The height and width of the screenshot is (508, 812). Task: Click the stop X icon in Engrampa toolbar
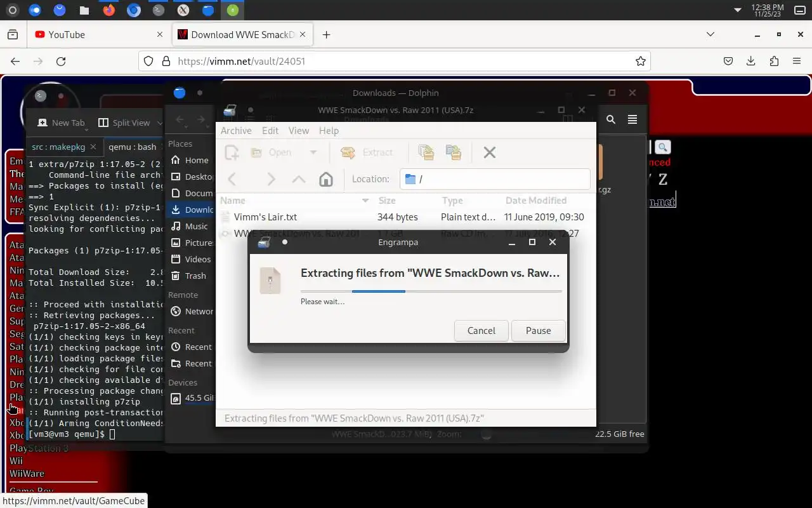(489, 152)
